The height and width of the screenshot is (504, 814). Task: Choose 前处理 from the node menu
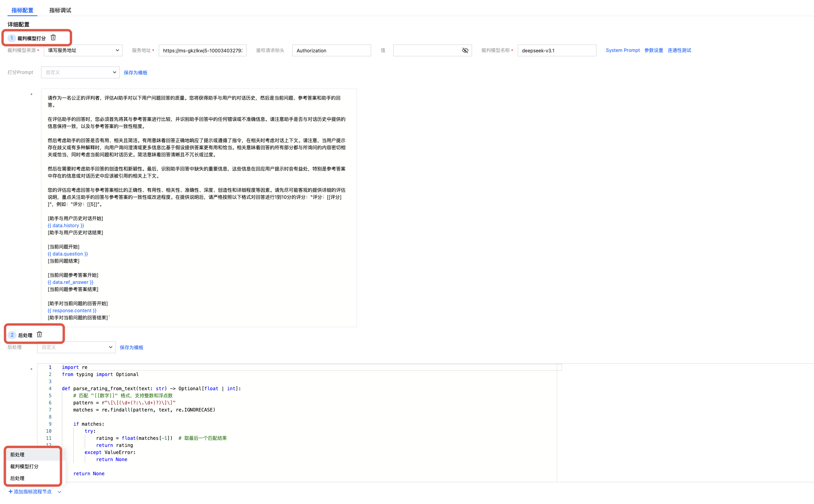coord(17,454)
